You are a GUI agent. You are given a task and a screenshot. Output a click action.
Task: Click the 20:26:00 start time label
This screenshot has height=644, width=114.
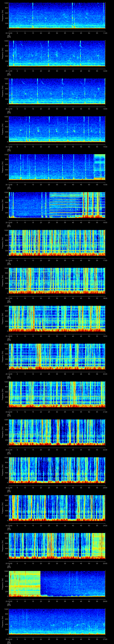coord(9,639)
